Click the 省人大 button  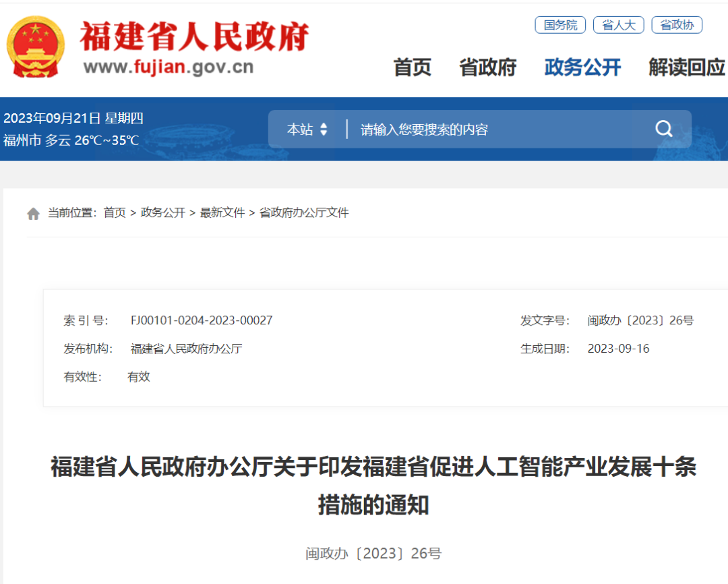click(x=618, y=24)
